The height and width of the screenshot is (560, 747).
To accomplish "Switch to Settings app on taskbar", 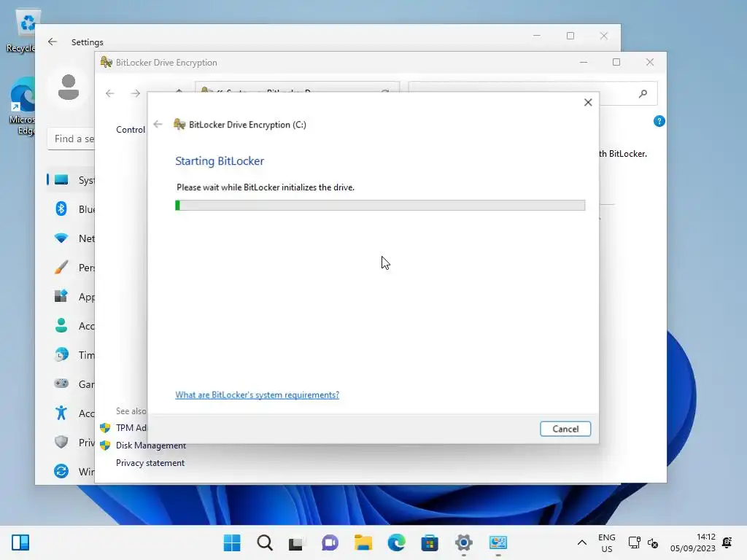I will point(463,542).
